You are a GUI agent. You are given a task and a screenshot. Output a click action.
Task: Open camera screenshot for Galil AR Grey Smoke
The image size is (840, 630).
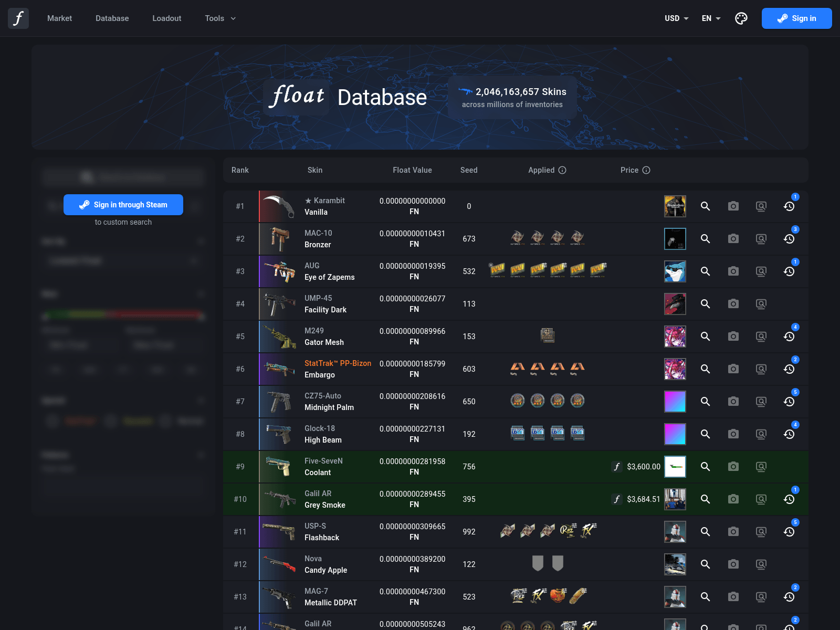pos(733,499)
